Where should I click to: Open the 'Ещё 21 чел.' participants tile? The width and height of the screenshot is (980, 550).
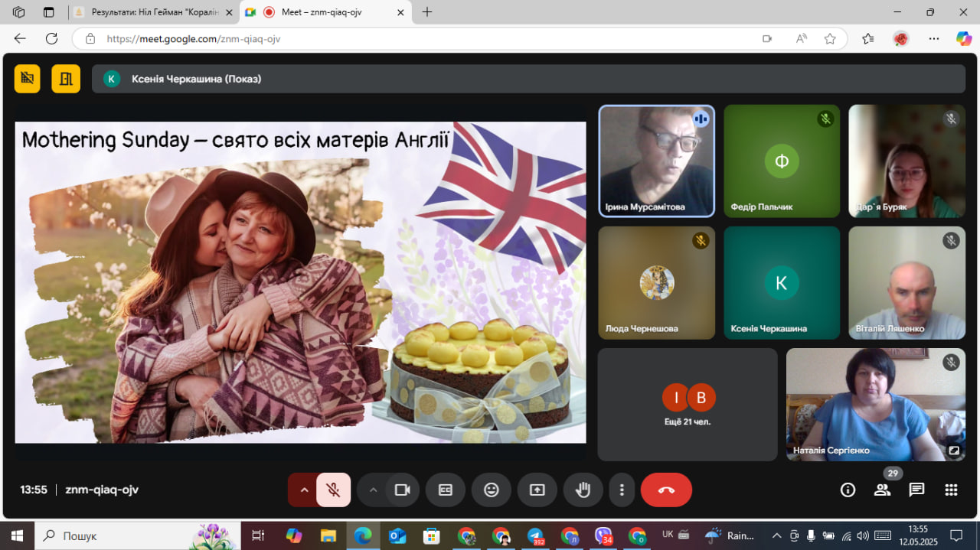[688, 405]
